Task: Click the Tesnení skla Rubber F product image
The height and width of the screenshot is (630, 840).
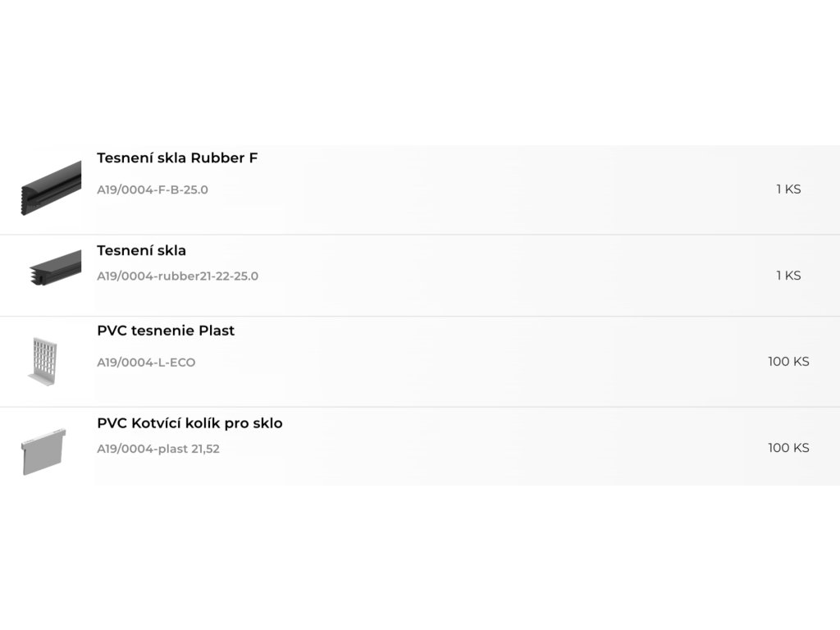Action: click(x=52, y=188)
